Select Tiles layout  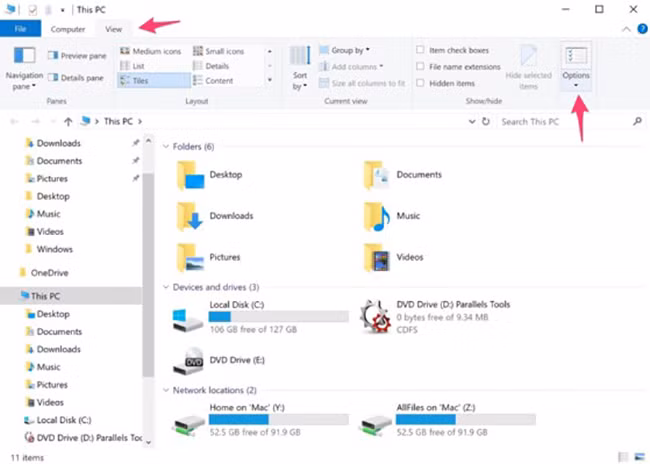click(x=154, y=80)
